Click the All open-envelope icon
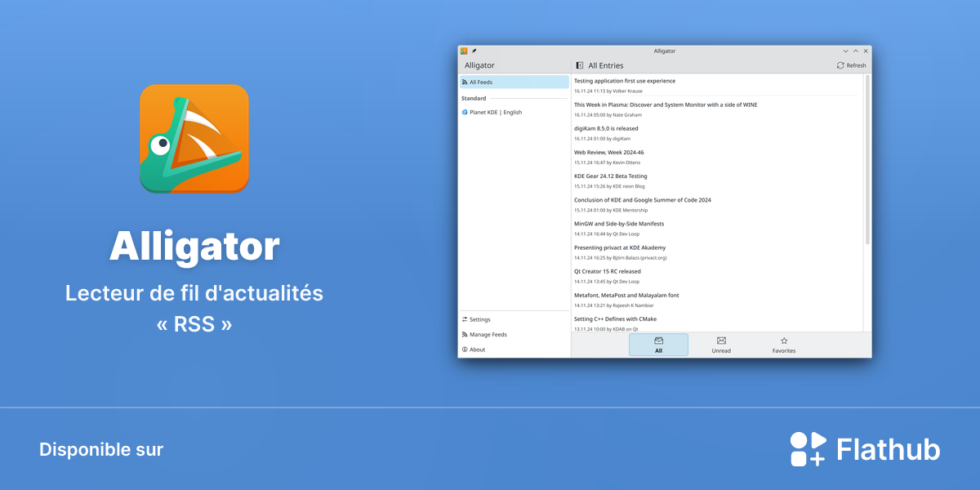 [x=658, y=341]
